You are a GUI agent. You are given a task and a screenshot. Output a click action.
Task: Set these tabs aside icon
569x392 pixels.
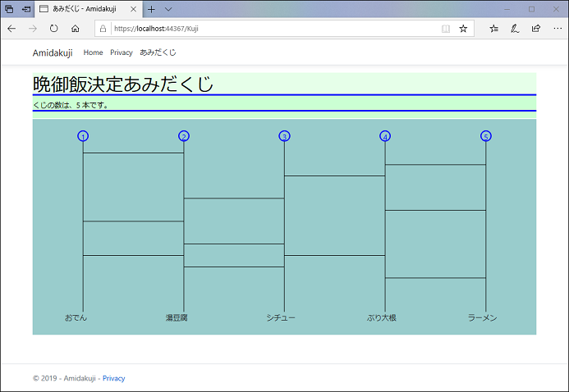pos(26,9)
